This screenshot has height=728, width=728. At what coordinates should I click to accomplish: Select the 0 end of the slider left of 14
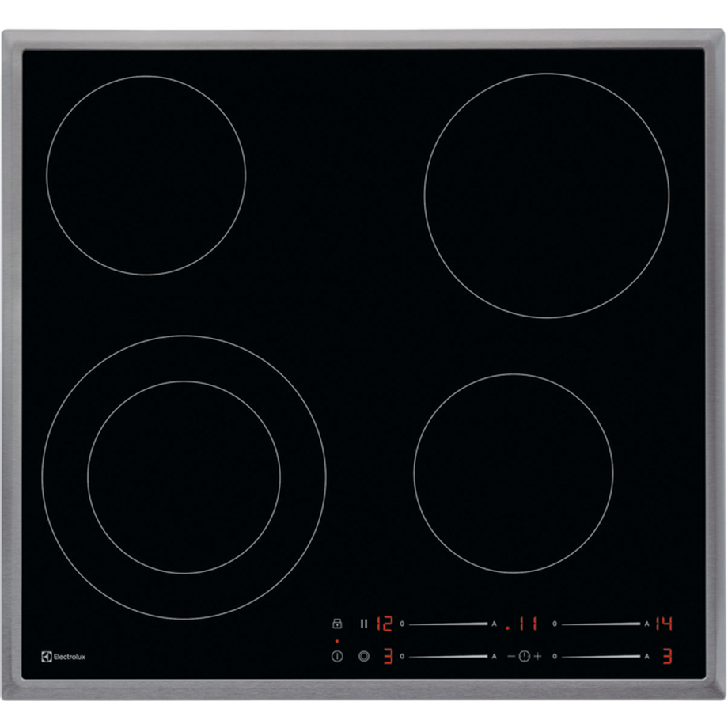point(555,624)
